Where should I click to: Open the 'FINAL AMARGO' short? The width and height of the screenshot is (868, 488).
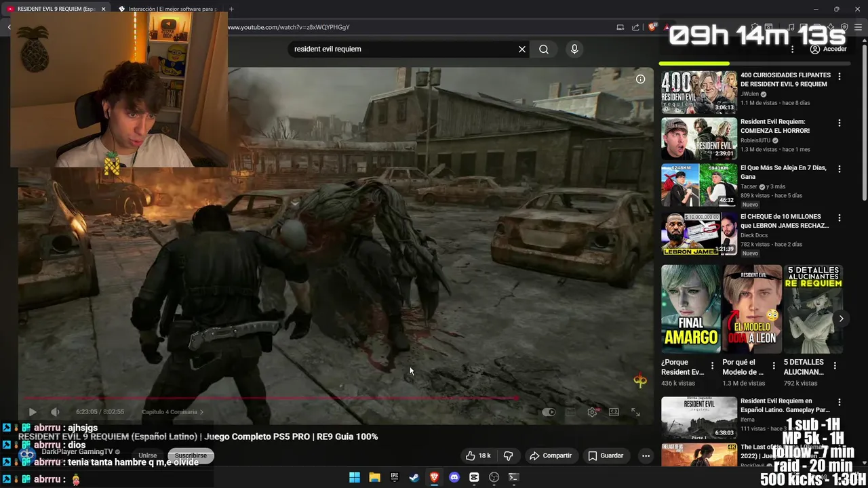[x=691, y=308]
